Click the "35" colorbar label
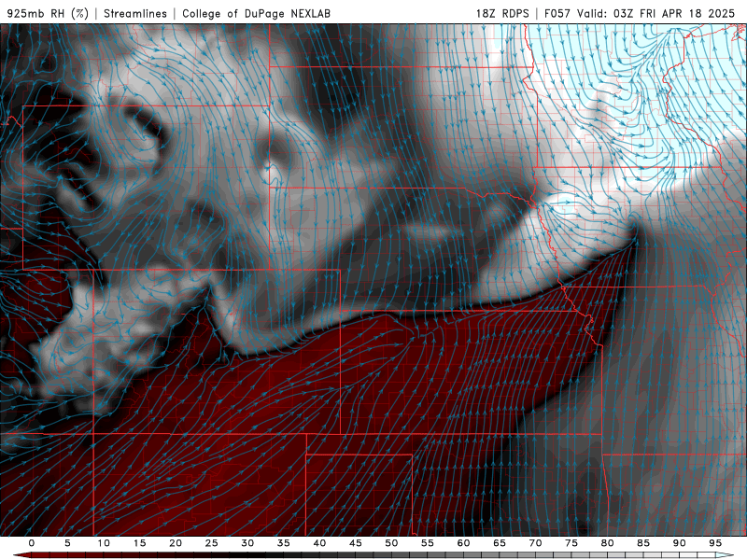The width and height of the screenshot is (747, 560). 284,543
